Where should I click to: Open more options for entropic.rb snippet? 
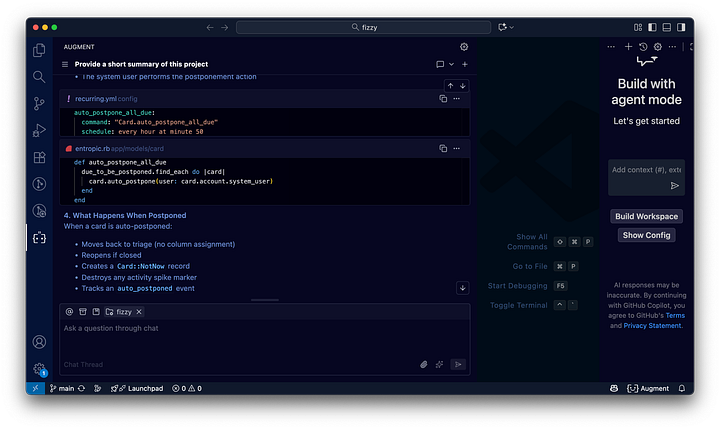click(x=456, y=148)
